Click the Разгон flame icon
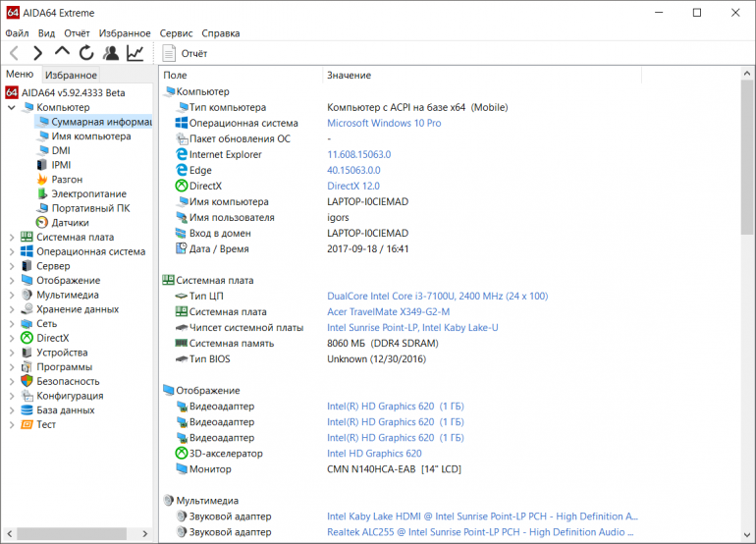756x544 pixels. [x=42, y=180]
